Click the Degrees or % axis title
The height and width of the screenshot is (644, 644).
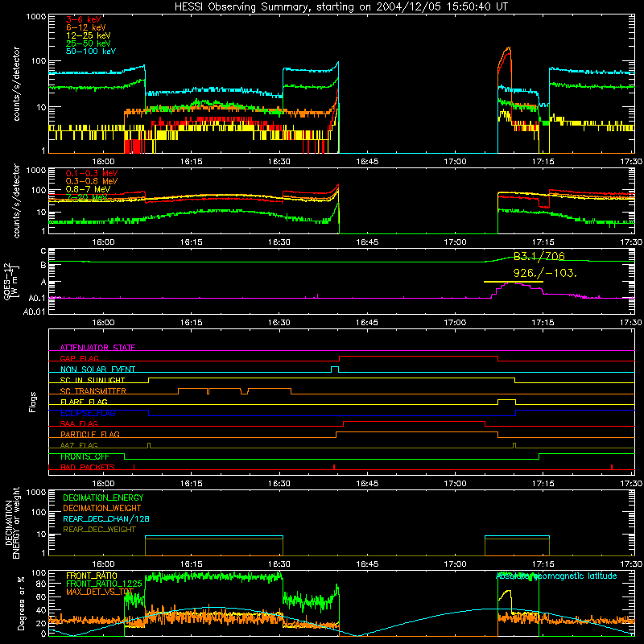click(21, 603)
